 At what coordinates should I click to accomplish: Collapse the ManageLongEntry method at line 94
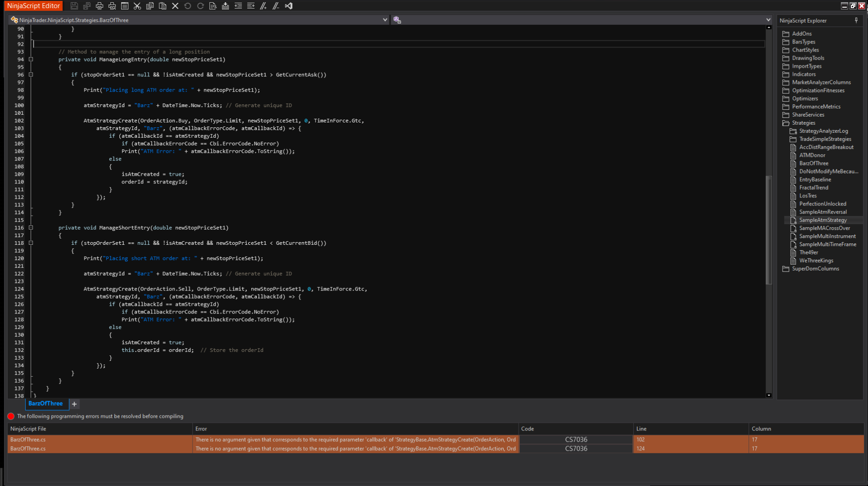31,59
